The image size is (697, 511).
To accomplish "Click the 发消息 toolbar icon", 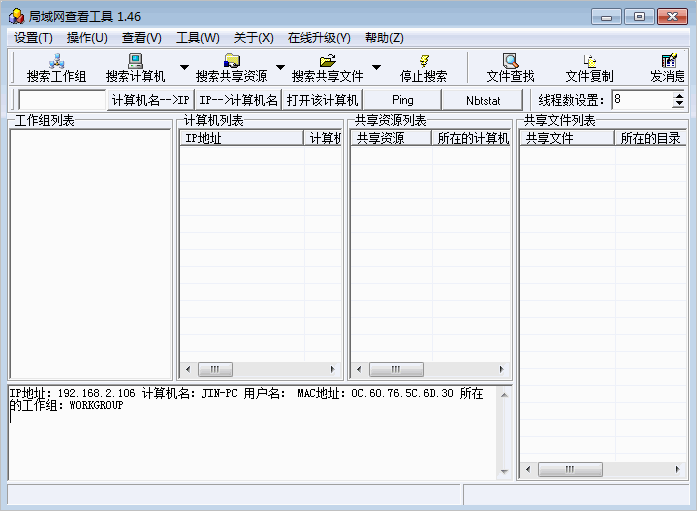I will 668,67.
